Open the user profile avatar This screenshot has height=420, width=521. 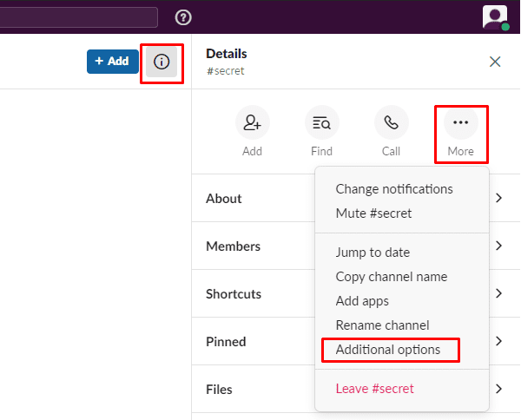pos(495,17)
